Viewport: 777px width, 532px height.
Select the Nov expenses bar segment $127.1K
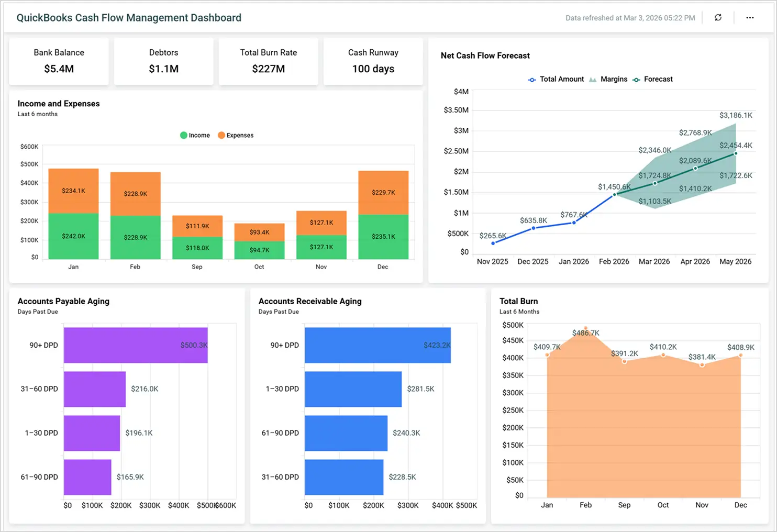coord(321,223)
